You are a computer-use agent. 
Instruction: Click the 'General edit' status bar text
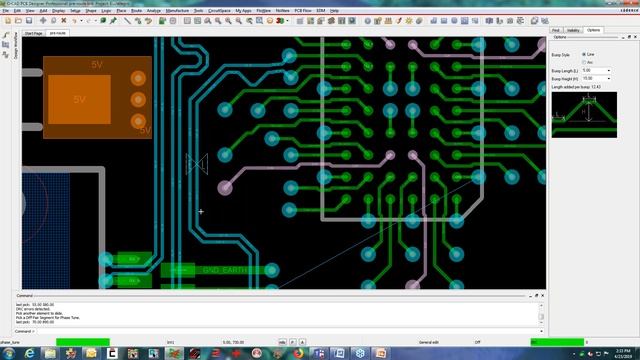pos(429,342)
